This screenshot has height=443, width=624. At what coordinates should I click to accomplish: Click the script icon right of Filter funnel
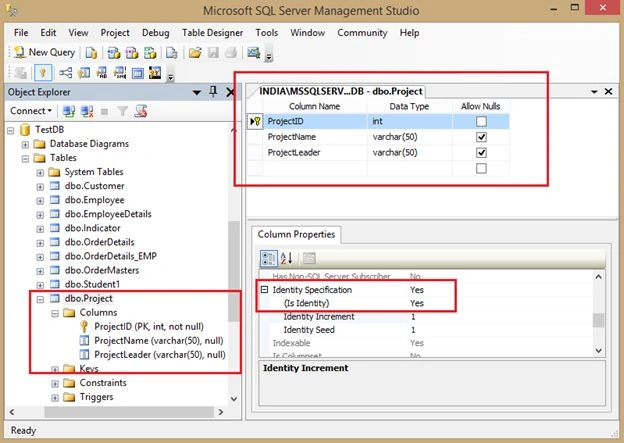(140, 111)
